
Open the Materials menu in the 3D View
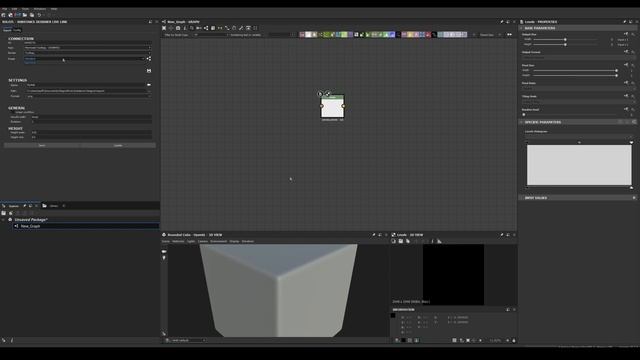tap(178, 241)
